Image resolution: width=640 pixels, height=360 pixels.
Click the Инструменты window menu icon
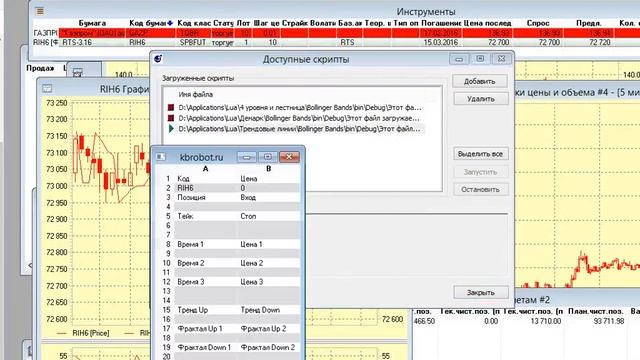(40, 11)
